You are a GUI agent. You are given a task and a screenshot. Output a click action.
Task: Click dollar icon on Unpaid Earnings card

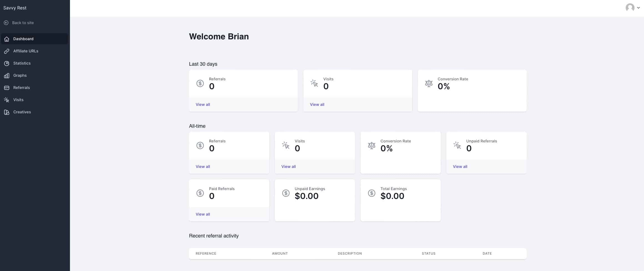286,193
